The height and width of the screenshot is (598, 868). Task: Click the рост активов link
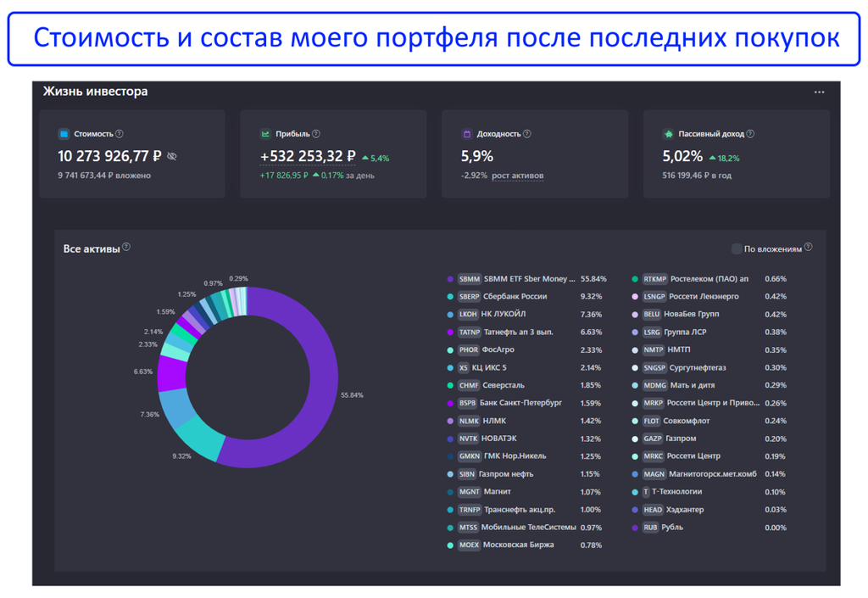[x=517, y=176]
